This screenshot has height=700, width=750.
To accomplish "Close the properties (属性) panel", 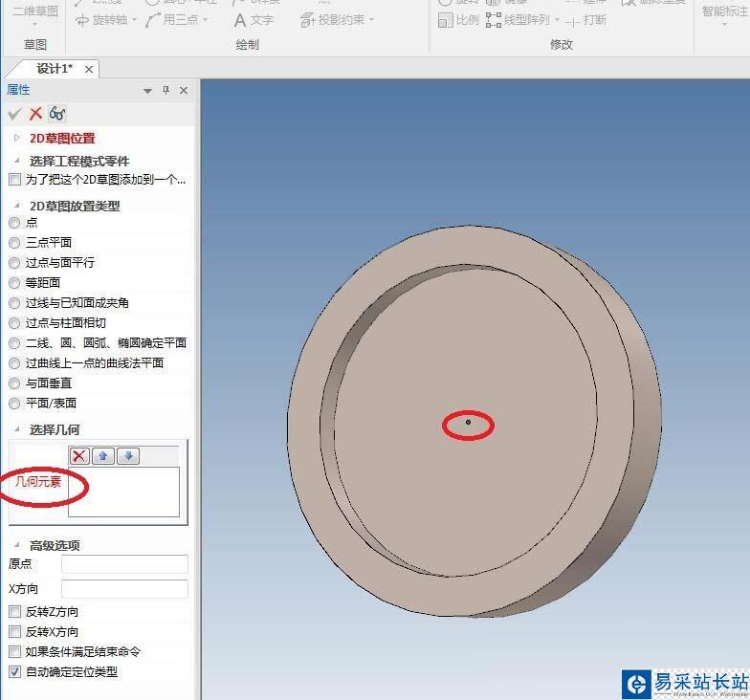I will pyautogui.click(x=184, y=90).
